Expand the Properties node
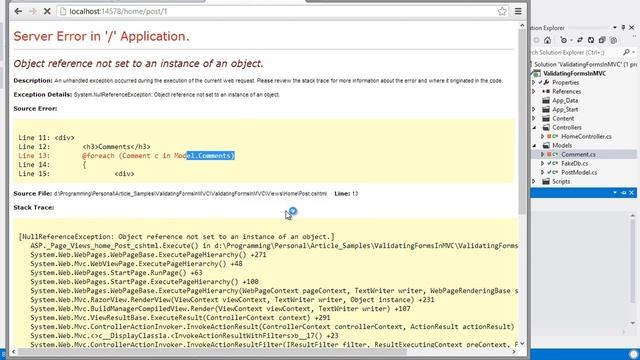Viewport: 640px width, 360px height. pos(533,82)
